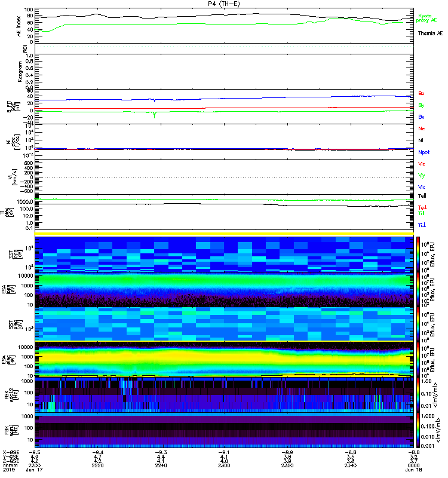Click the "FBK edc12 [Hz]" axis label

[12, 396]
